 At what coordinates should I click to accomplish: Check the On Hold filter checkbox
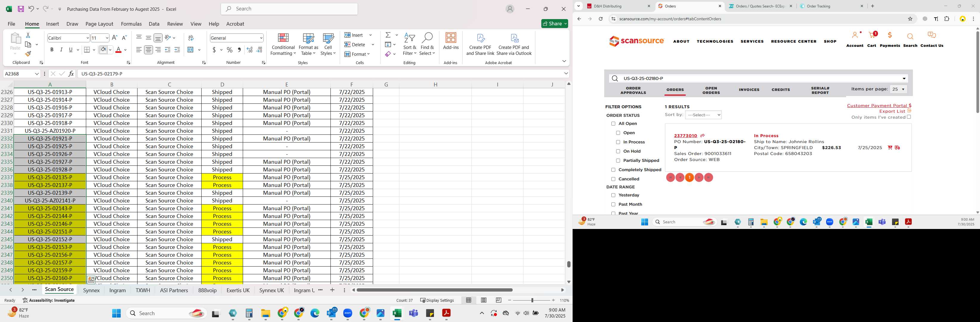(618, 151)
